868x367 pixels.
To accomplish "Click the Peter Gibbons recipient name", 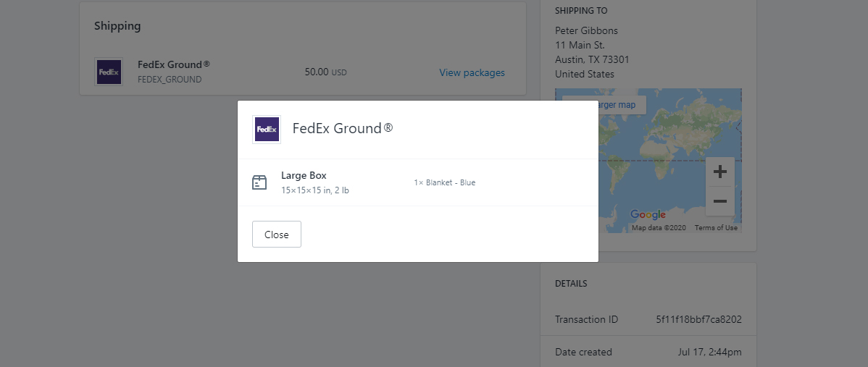I will coord(586,30).
